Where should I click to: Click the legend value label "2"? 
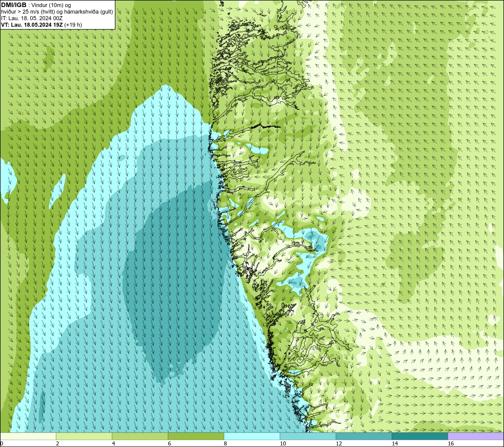coord(57,443)
